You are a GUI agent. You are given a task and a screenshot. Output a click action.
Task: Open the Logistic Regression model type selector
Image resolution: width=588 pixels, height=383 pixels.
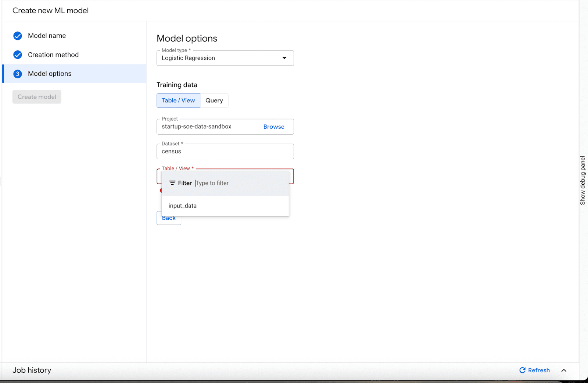[x=225, y=58]
